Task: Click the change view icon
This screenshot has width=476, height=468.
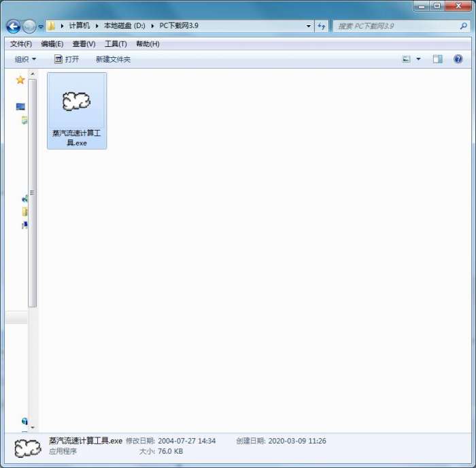Action: pos(406,59)
